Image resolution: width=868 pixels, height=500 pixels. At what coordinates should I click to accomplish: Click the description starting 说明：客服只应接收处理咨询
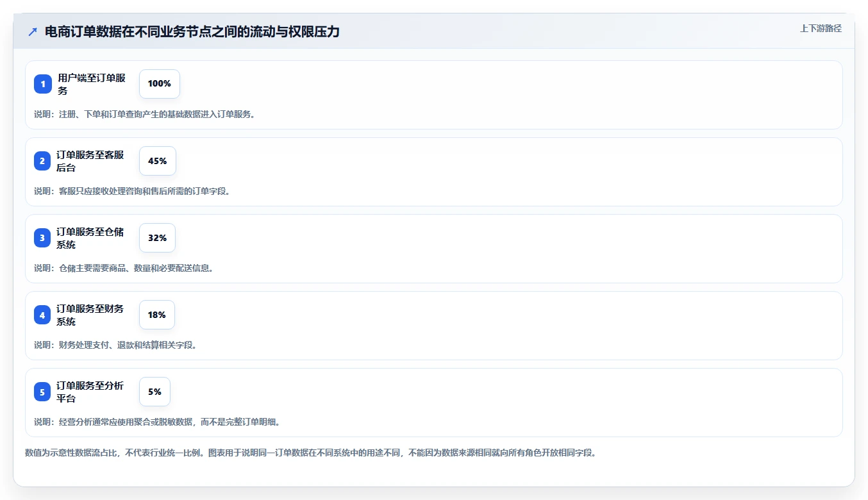[x=132, y=191]
